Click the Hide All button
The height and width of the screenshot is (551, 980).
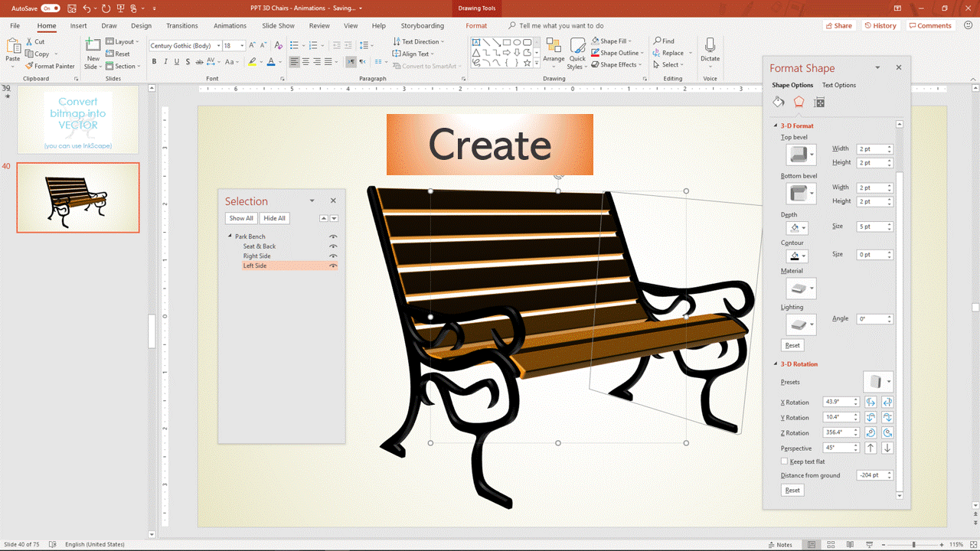pyautogui.click(x=274, y=218)
